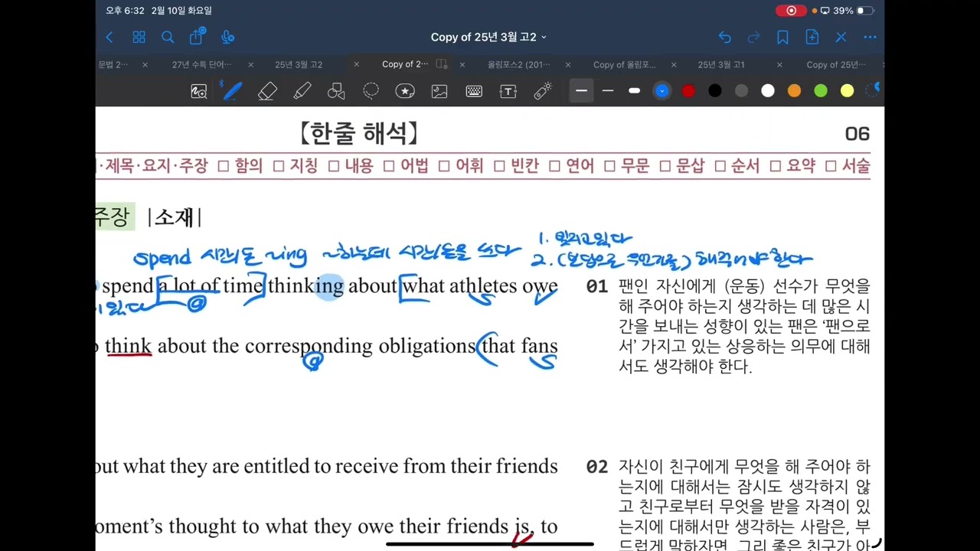Tap the 소재 label
Image resolution: width=980 pixels, height=551 pixels.
[175, 217]
